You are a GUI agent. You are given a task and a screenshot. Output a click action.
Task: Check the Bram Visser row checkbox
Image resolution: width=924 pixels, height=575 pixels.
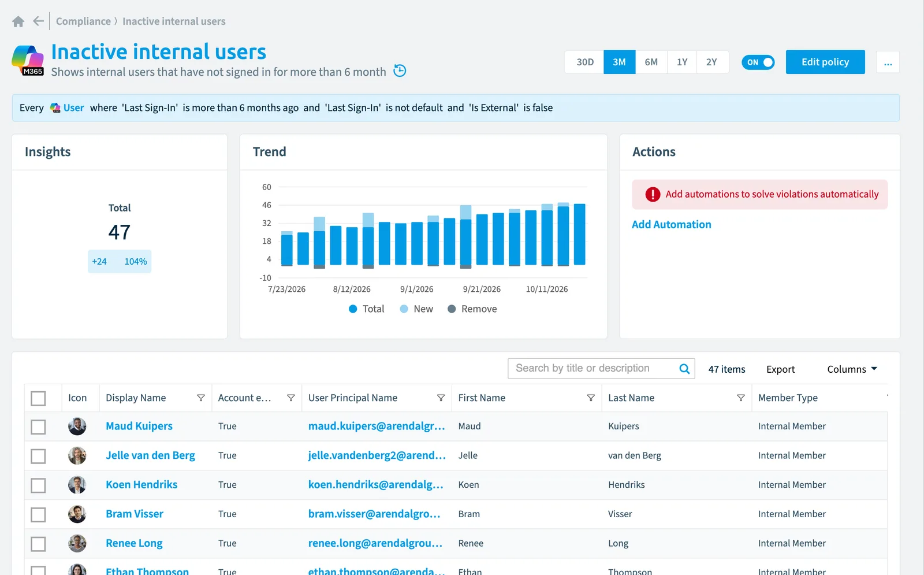pos(38,514)
